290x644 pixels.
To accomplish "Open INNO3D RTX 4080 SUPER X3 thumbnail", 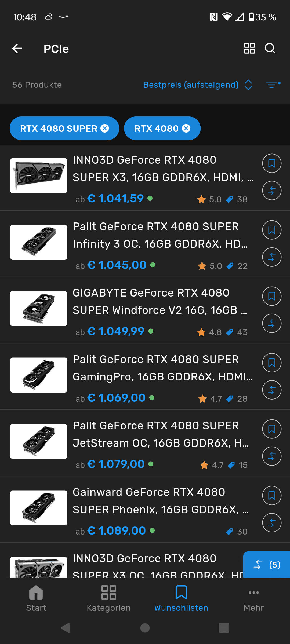I will pyautogui.click(x=39, y=176).
